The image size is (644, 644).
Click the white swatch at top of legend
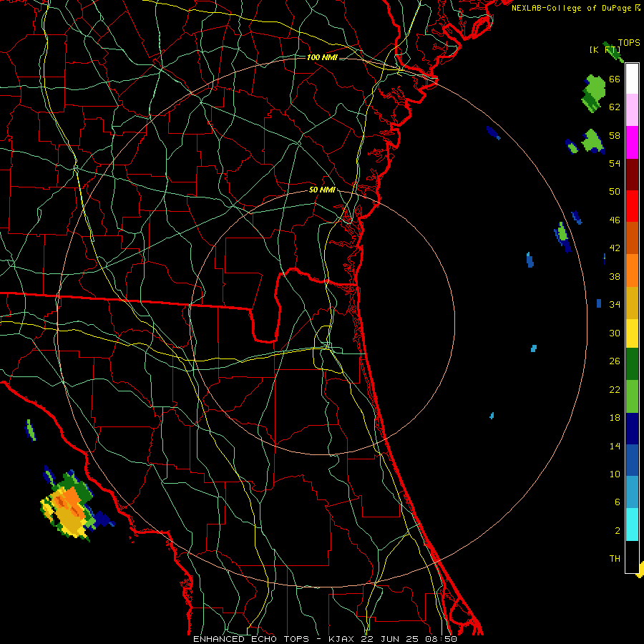coord(632,79)
